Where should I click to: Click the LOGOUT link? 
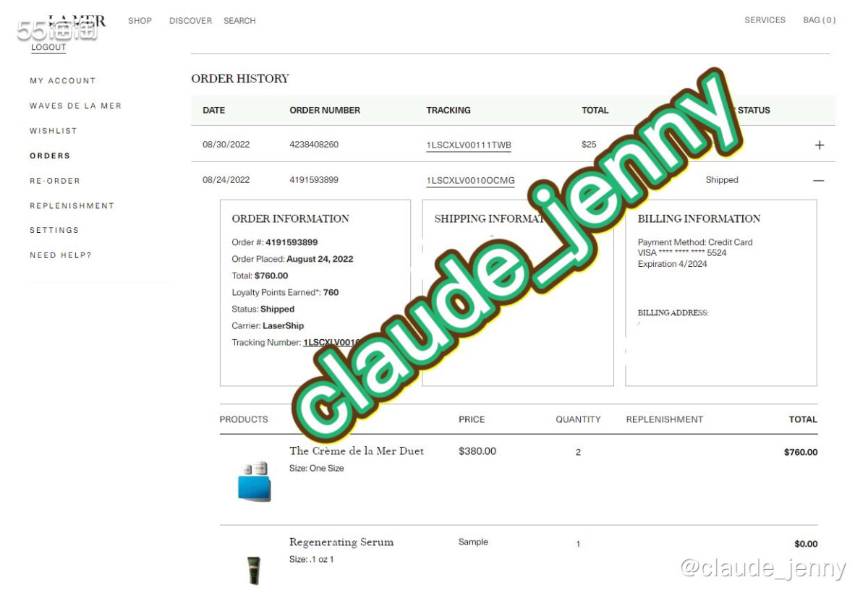pyautogui.click(x=48, y=48)
